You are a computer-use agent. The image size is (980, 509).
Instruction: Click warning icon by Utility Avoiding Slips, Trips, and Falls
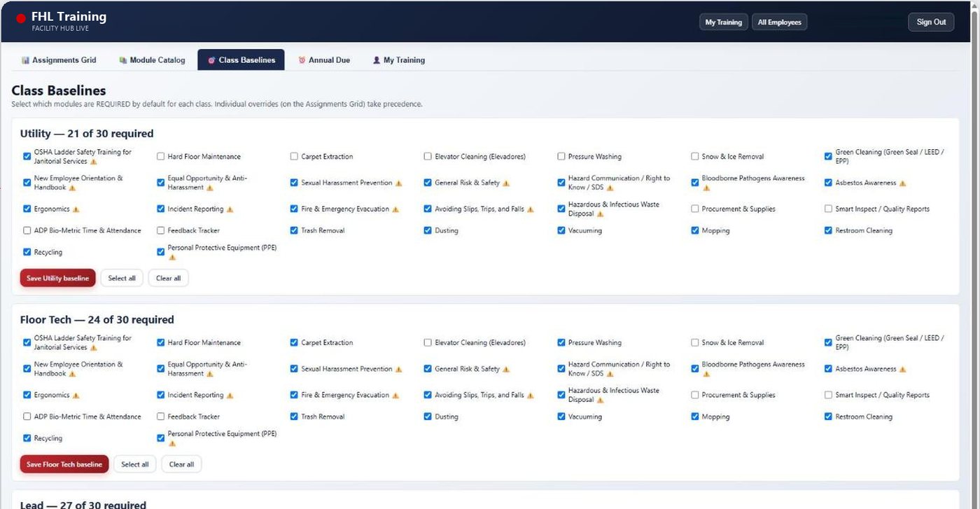click(x=530, y=209)
